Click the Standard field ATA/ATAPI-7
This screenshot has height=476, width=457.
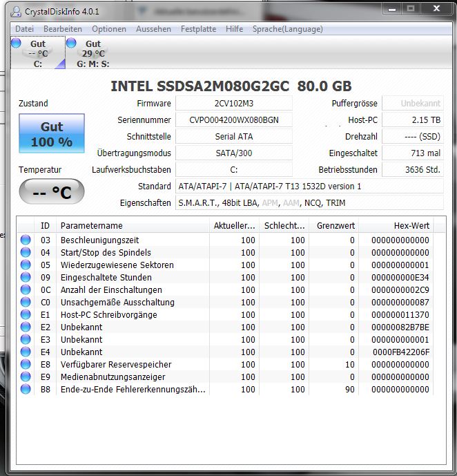tap(309, 186)
